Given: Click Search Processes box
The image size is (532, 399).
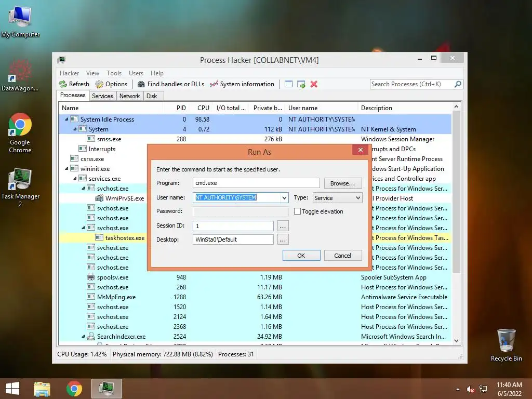Looking at the screenshot, I should (412, 84).
